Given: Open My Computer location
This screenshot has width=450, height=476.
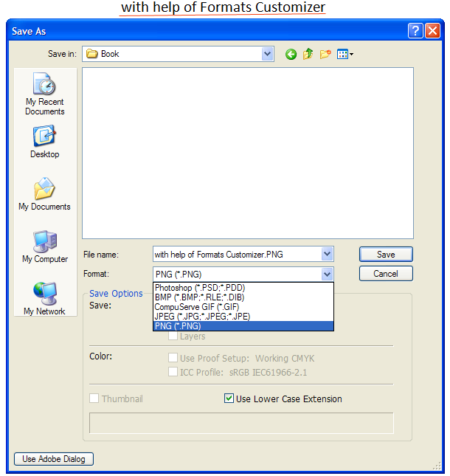Looking at the screenshot, I should [x=44, y=246].
